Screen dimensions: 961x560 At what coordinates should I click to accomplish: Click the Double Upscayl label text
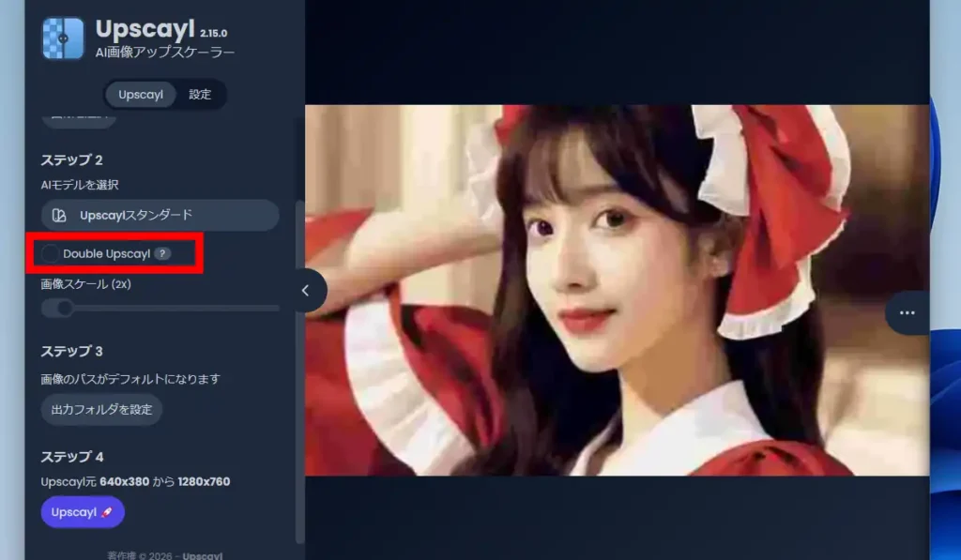coord(106,253)
